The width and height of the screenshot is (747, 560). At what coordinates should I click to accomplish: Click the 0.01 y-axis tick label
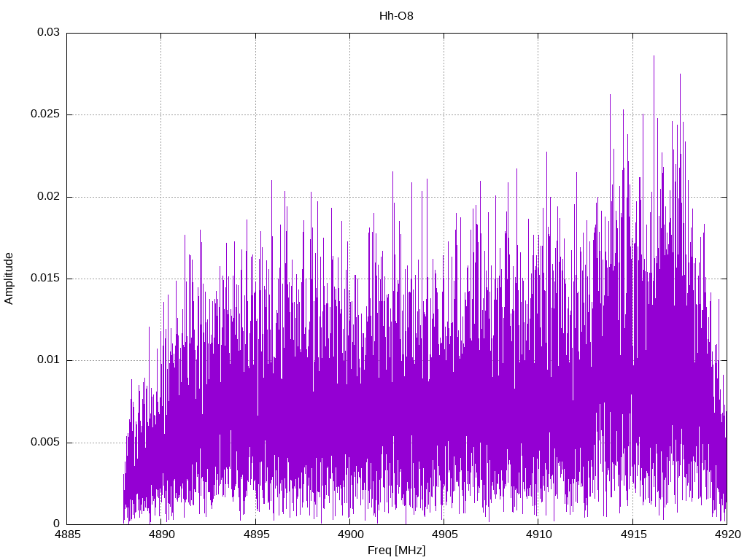[x=49, y=359]
